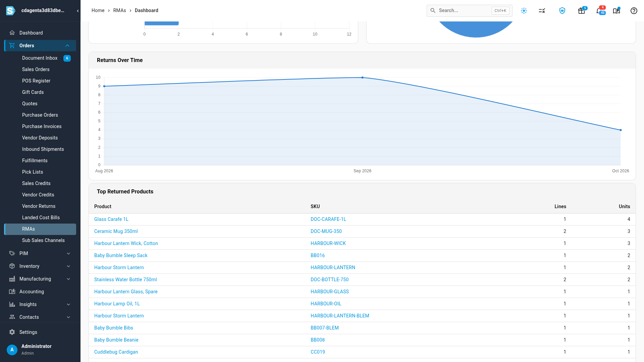Open the checklist tasks icon in the top bar

pos(542,11)
